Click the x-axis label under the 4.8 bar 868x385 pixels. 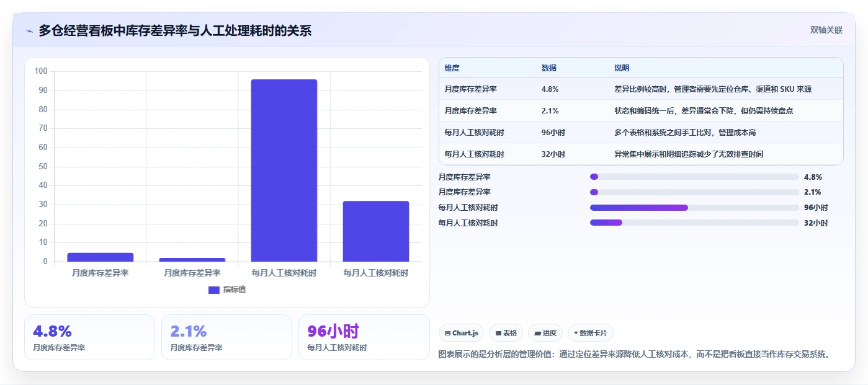(101, 273)
